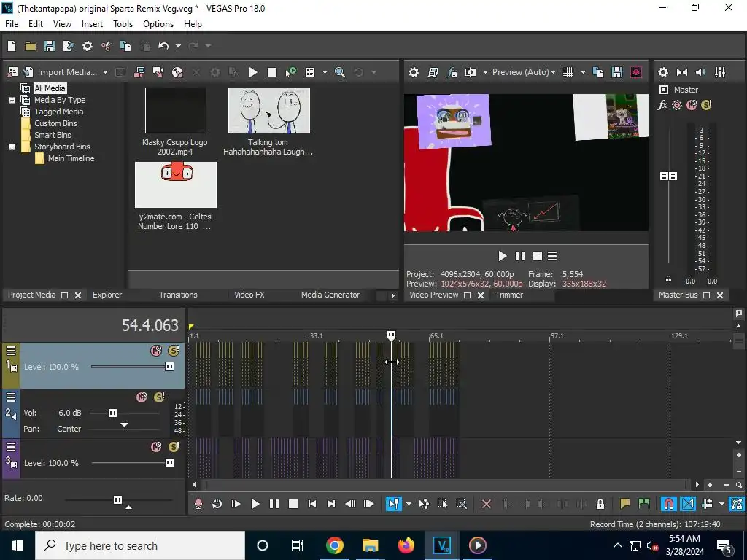
Task: Save the preview snapshot to file
Action: pos(617,72)
